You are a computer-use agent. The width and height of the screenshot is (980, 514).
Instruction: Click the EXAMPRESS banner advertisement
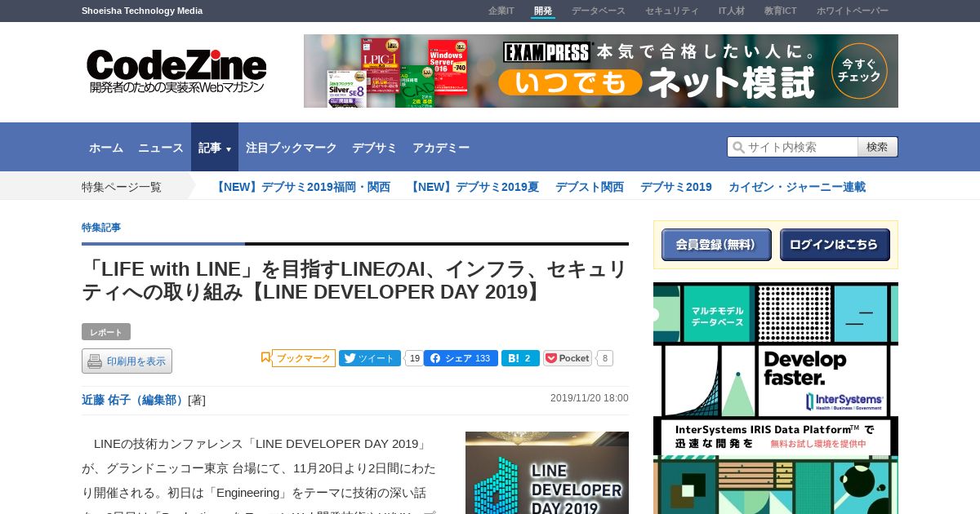[x=601, y=71]
